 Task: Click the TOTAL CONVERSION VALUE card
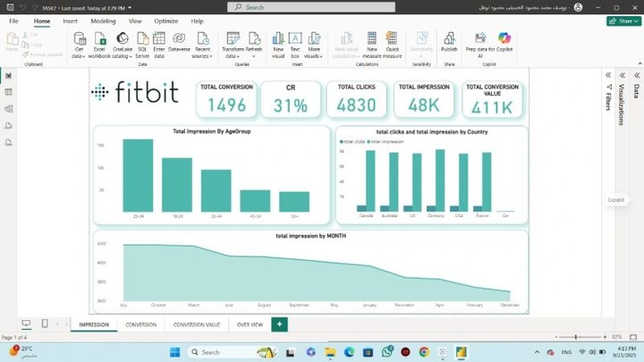click(492, 99)
